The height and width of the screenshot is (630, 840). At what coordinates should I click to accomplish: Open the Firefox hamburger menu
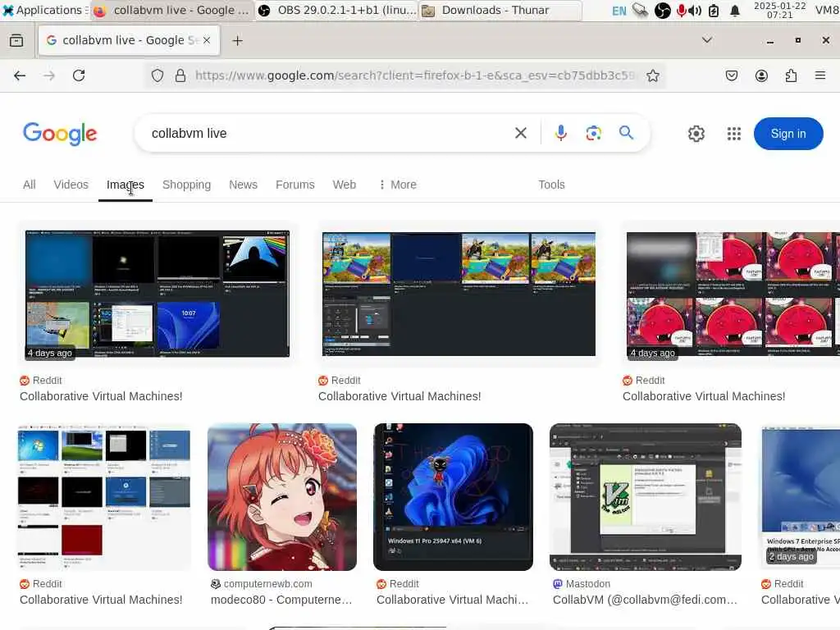[x=820, y=75]
